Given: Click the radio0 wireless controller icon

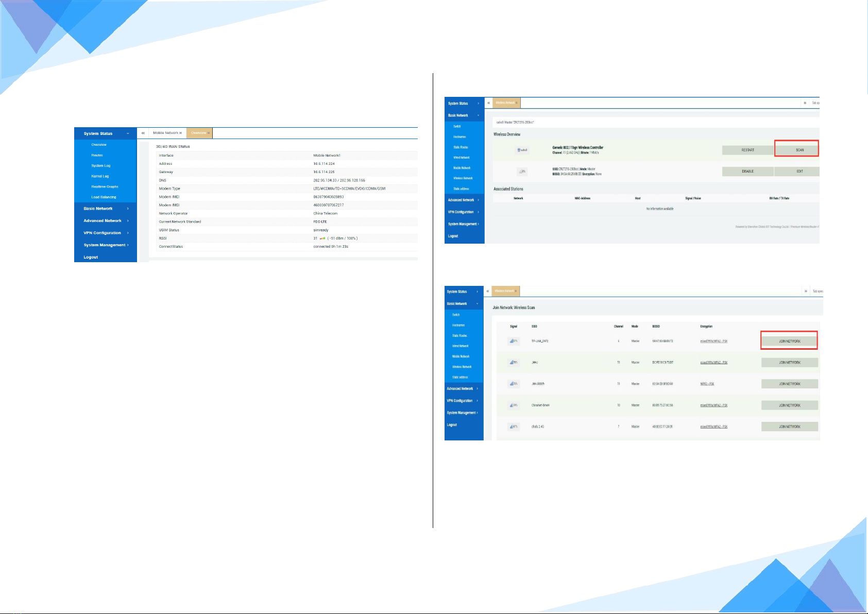Looking at the screenshot, I should [x=522, y=150].
